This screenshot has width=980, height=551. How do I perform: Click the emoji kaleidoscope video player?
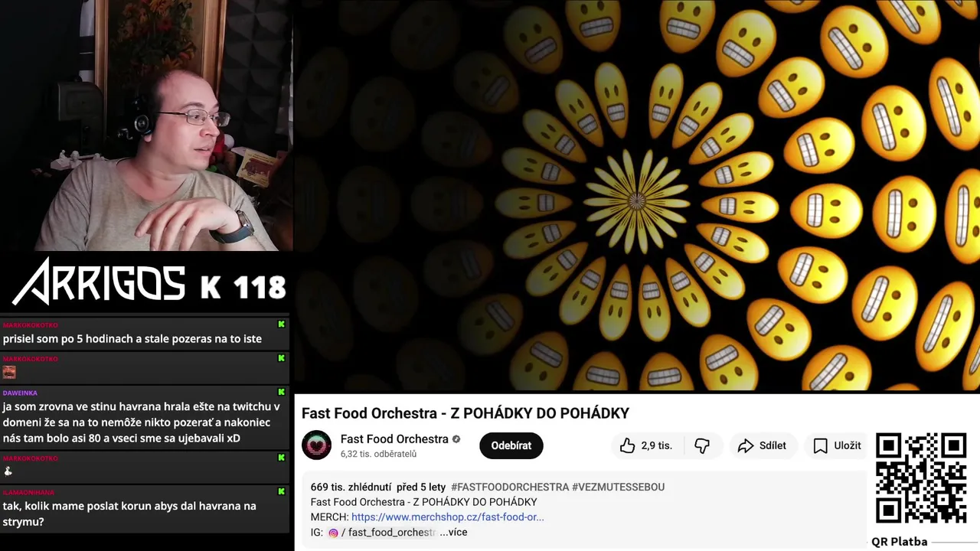tap(637, 195)
